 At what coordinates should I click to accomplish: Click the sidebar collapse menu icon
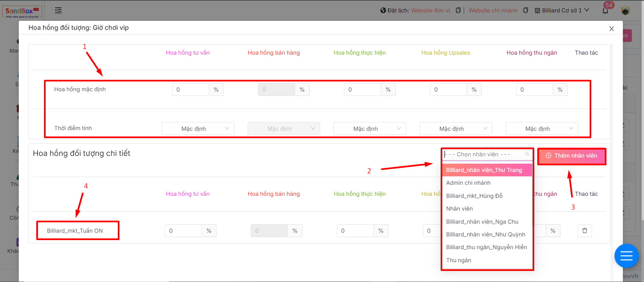[x=58, y=10]
